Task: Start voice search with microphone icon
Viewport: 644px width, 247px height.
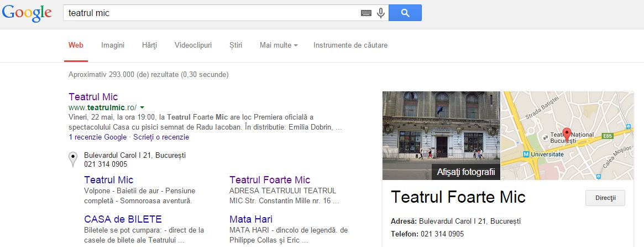Action: pyautogui.click(x=381, y=13)
